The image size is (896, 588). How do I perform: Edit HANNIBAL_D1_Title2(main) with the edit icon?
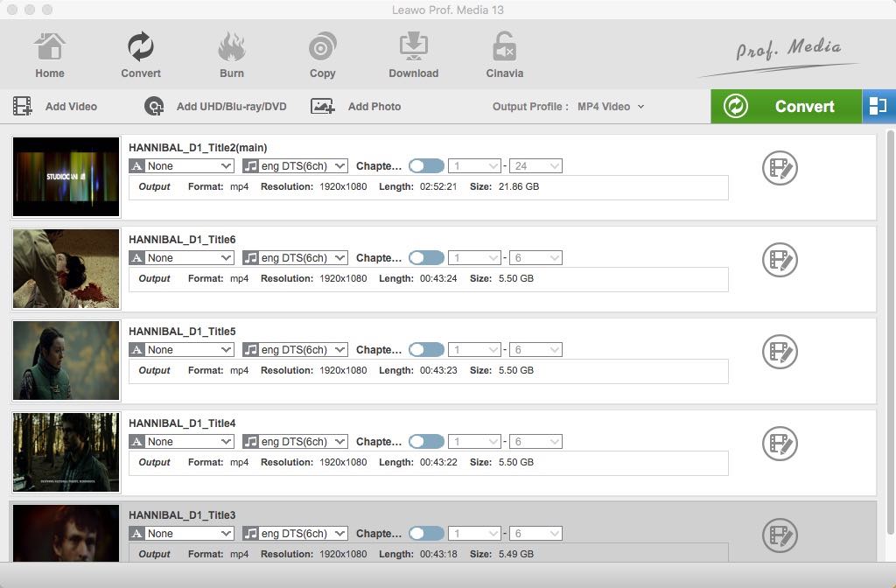click(779, 168)
